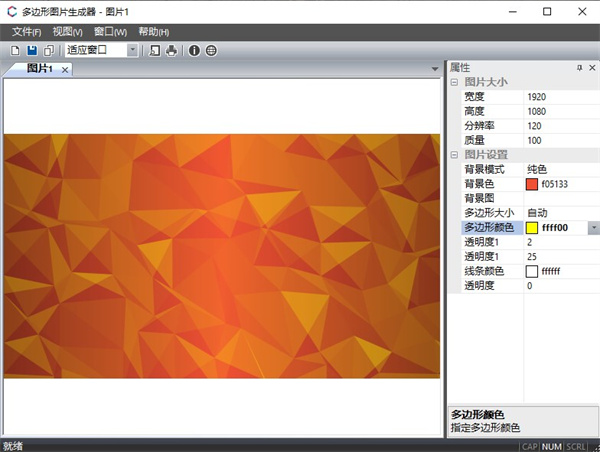
Task: Close the 属性 properties panel
Action: (592, 68)
